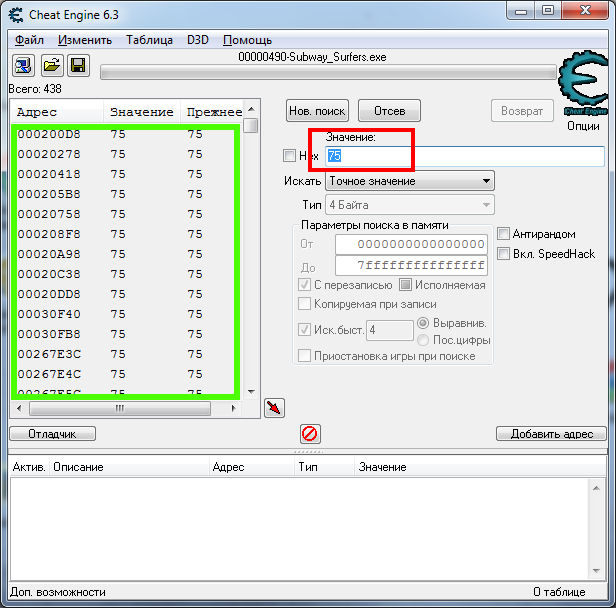Image resolution: width=616 pixels, height=608 pixels.
Task: Toggle the Иск.быст. checkbox
Action: click(x=304, y=330)
